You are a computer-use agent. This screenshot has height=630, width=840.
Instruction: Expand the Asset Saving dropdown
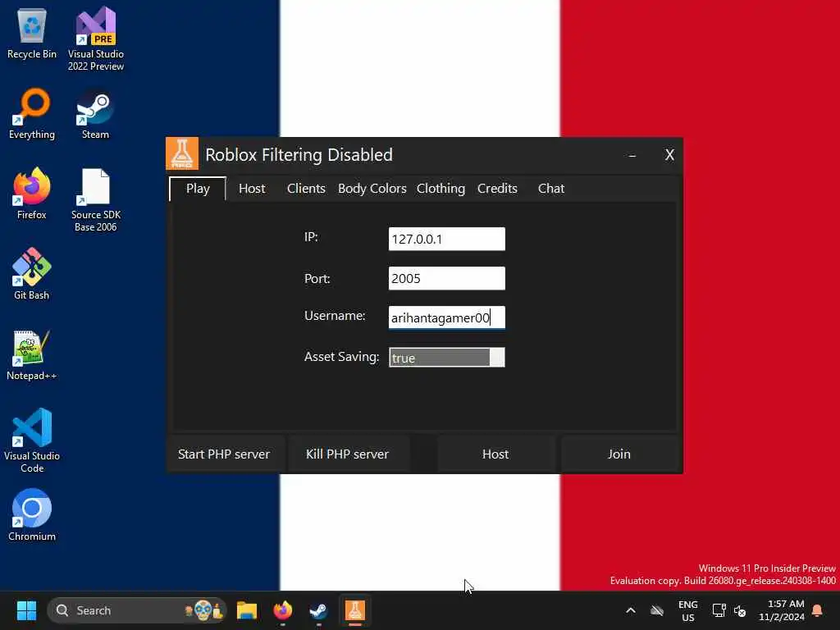pos(447,358)
